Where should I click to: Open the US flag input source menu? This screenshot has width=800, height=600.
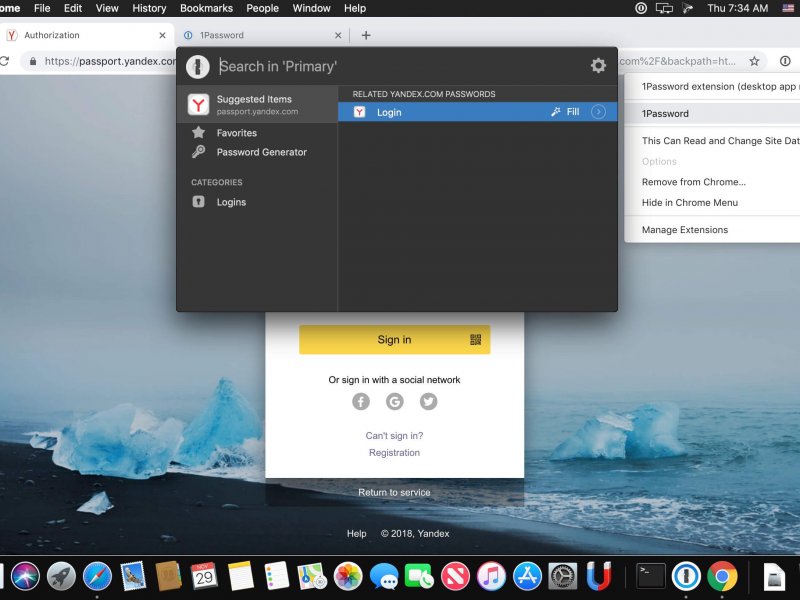click(788, 8)
